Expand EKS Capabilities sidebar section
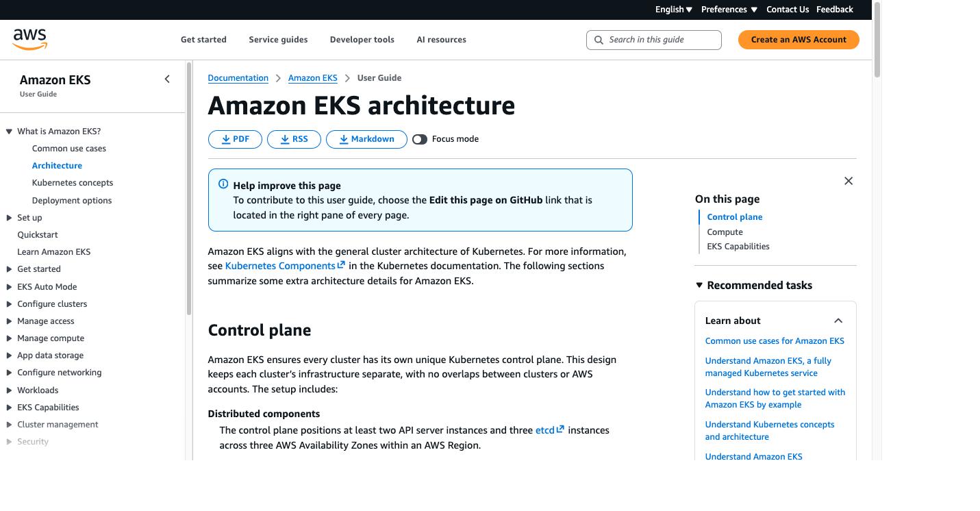The height and width of the screenshot is (511, 980). [x=9, y=408]
